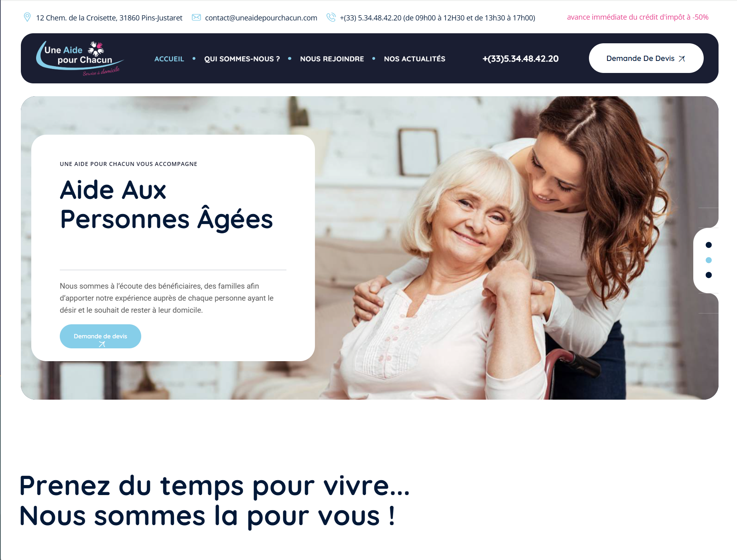Click the contact@uneaidepourchacun.com email link
The height and width of the screenshot is (560, 737).
(261, 18)
